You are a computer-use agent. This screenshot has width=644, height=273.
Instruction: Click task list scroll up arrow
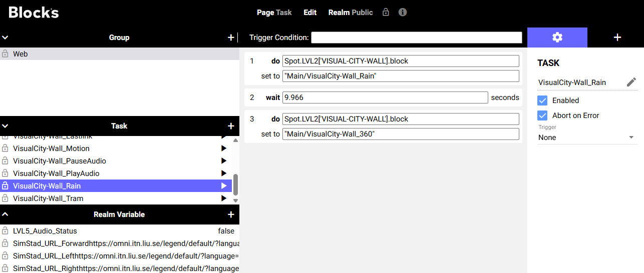(235, 140)
